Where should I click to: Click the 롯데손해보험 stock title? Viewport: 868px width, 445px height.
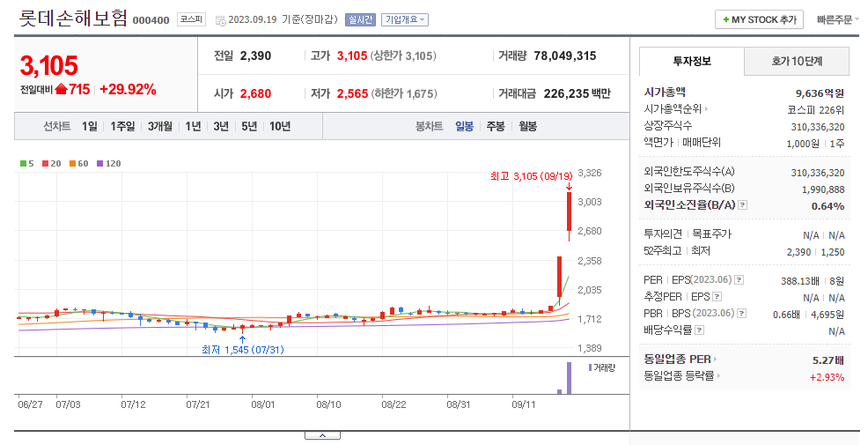73,19
